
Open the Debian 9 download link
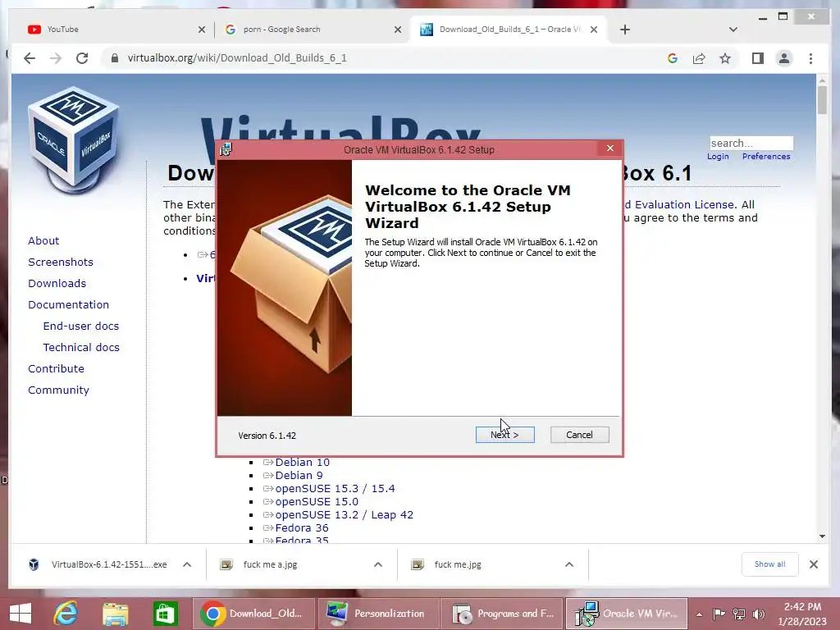(x=299, y=475)
